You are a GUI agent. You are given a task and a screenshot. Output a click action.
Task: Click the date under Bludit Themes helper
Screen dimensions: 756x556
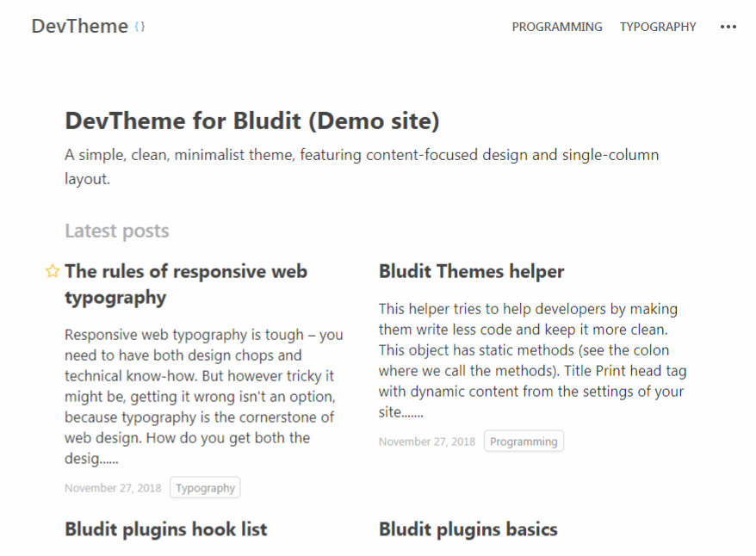point(427,442)
